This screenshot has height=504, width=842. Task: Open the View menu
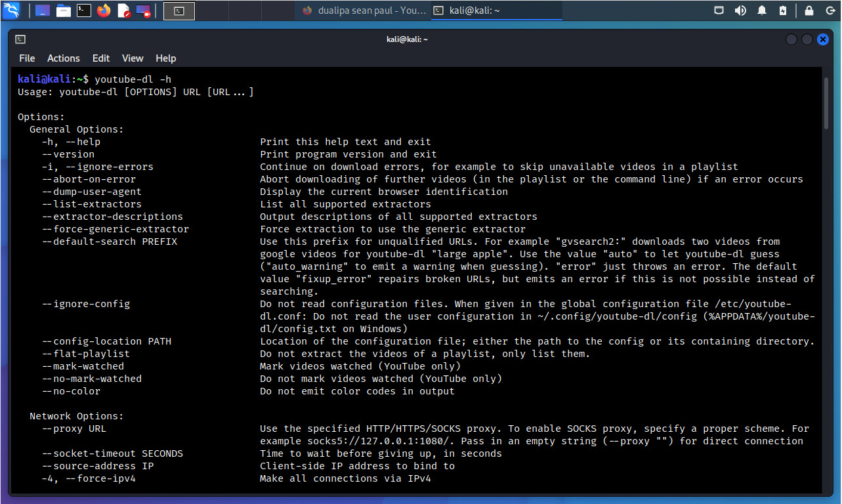(x=133, y=58)
